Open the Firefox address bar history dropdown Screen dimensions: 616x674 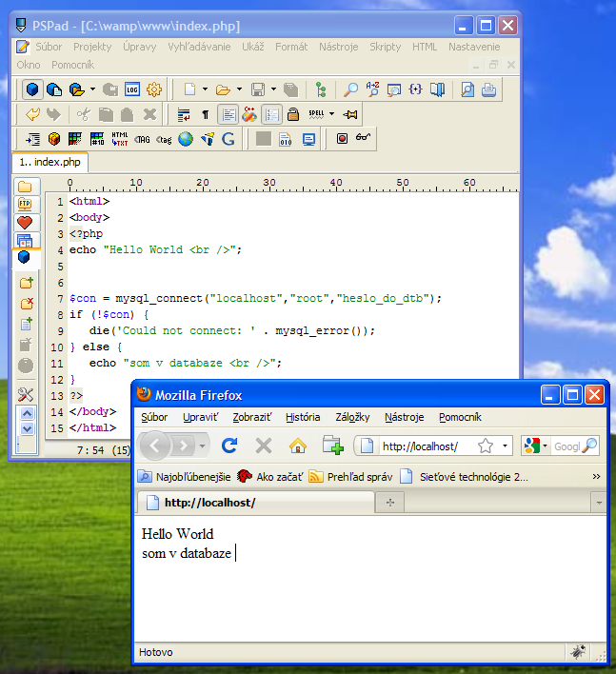click(x=505, y=446)
